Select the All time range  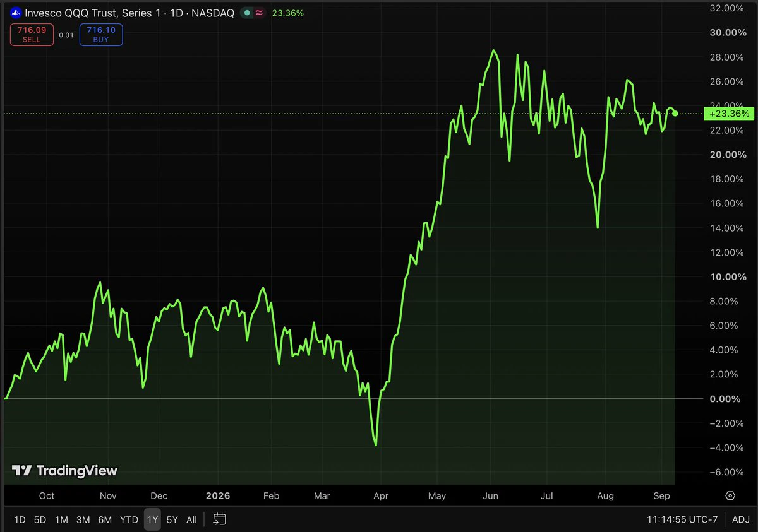191,519
